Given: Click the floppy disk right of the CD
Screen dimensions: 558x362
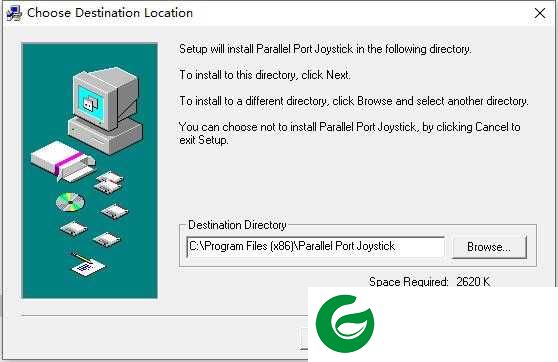Looking at the screenshot, I should click(114, 212).
